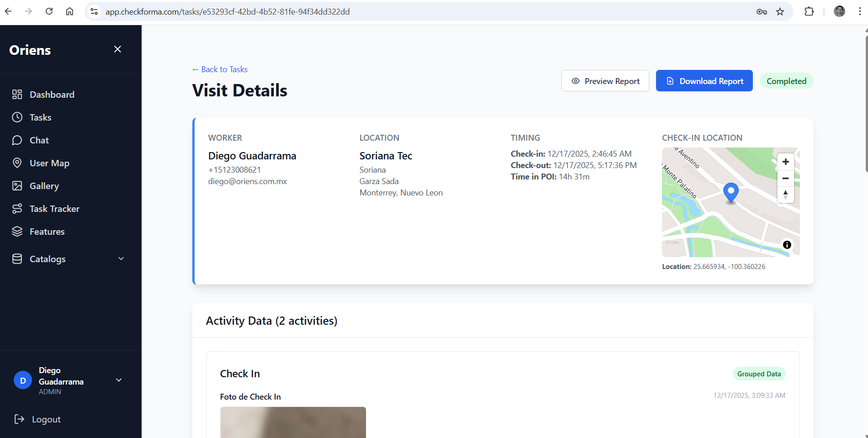Go Back to Tasks link
Image resolution: width=868 pixels, height=438 pixels.
click(219, 69)
